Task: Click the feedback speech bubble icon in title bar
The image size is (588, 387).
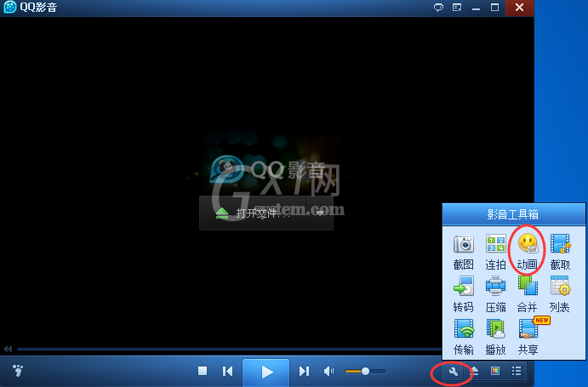Action: 438,8
